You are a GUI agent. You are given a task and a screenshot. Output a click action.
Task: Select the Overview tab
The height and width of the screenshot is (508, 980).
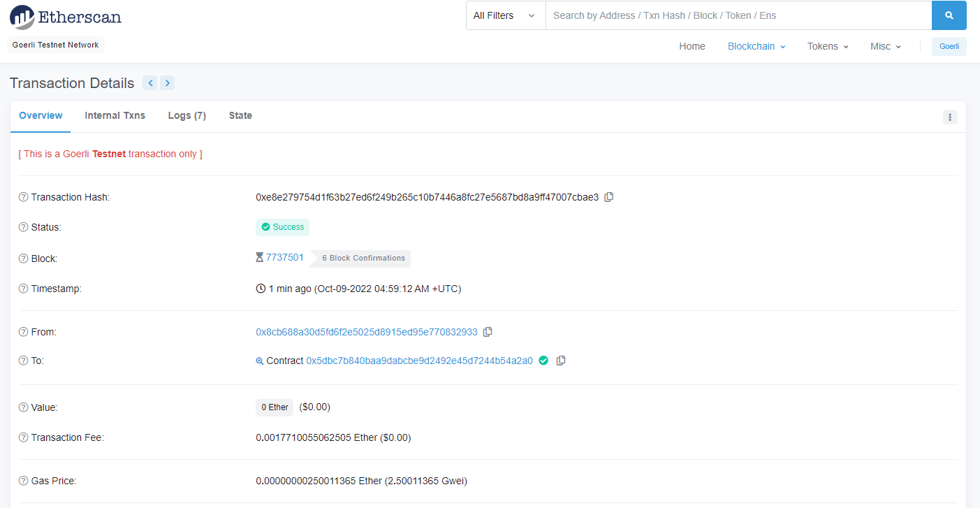point(41,116)
